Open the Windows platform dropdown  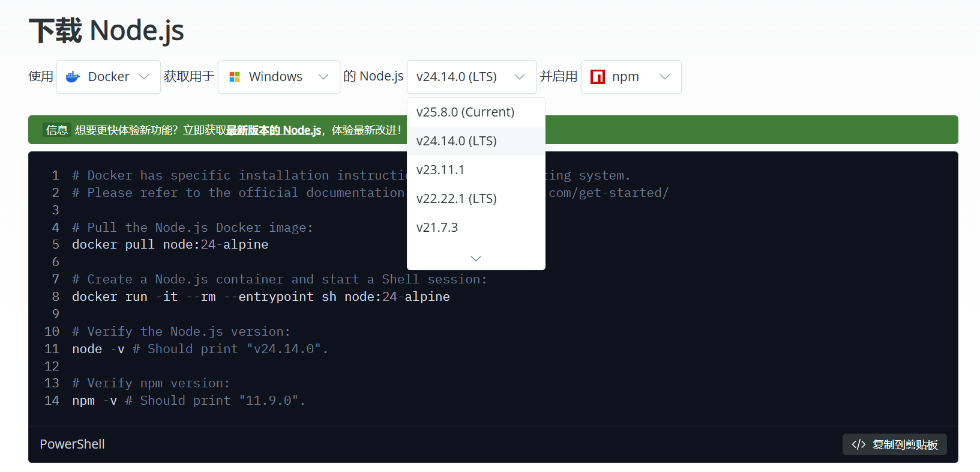pyautogui.click(x=278, y=77)
